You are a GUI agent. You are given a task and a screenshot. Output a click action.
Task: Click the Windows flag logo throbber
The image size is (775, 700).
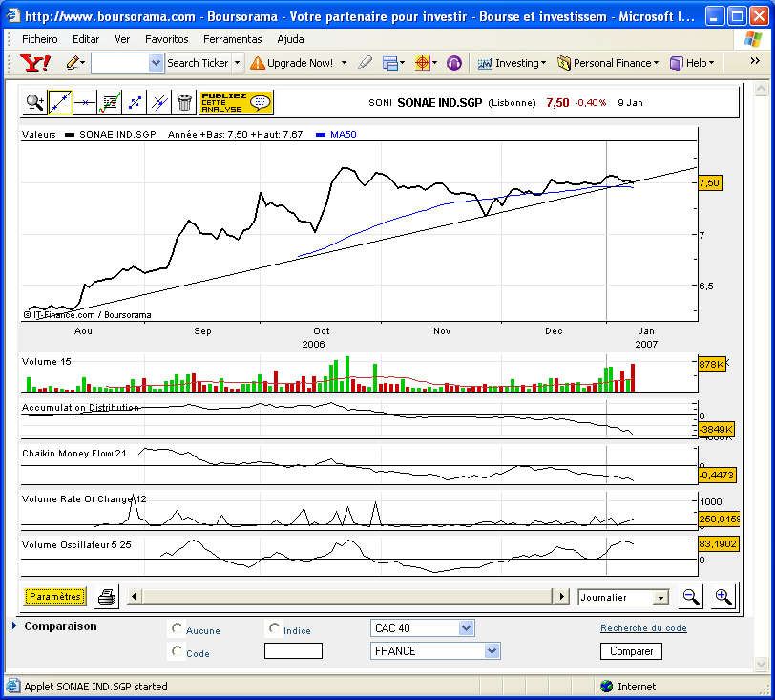pos(752,38)
